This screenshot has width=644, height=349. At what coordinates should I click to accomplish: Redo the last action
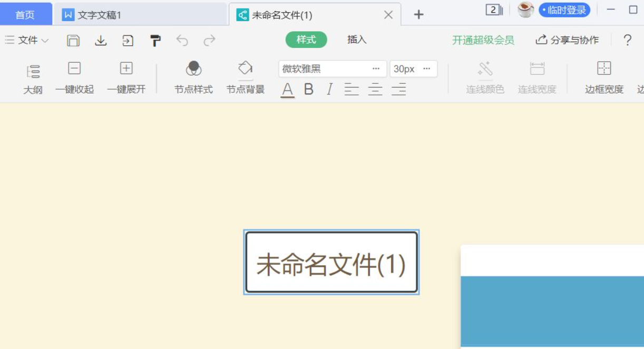[x=210, y=41]
